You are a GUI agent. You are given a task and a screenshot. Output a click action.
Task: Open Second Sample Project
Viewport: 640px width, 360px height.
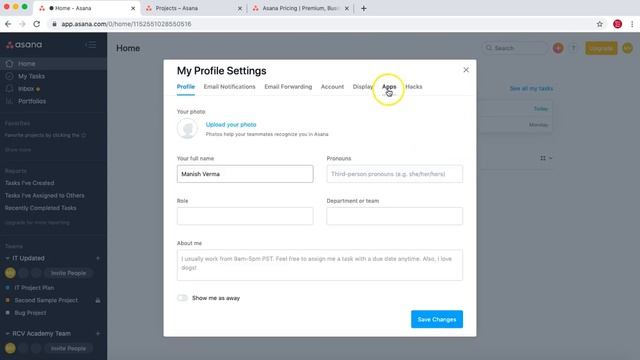point(46,300)
